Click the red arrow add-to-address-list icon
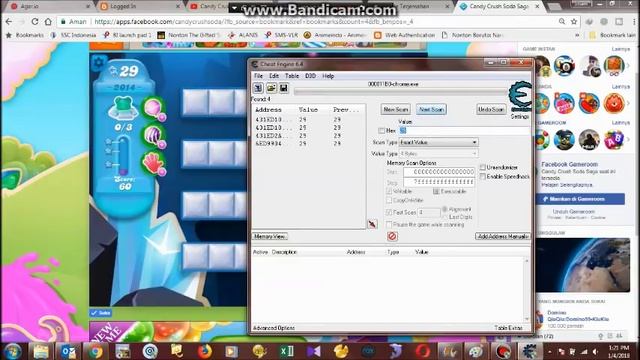Screen dimensions: 640x360 tap(372, 224)
